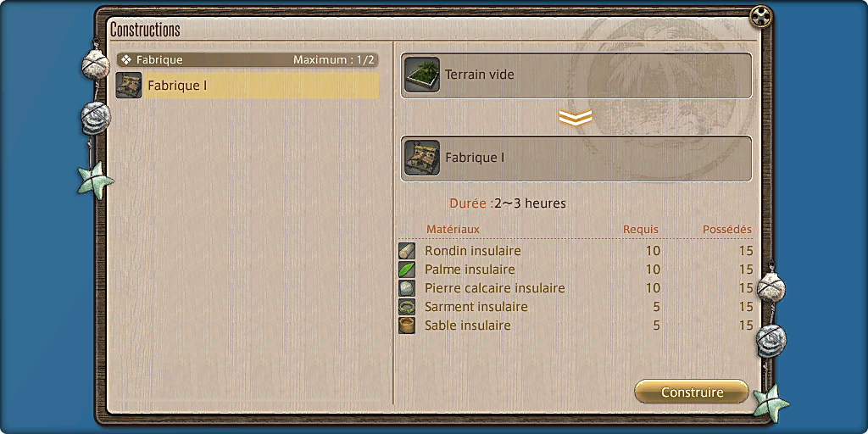
Task: Click the Possédés column header
Action: [726, 229]
